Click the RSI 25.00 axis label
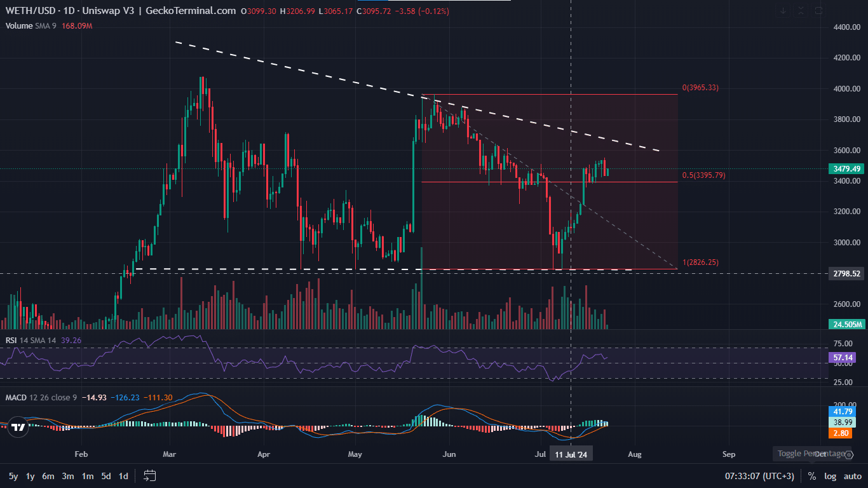This screenshot has height=488, width=868. [x=843, y=382]
